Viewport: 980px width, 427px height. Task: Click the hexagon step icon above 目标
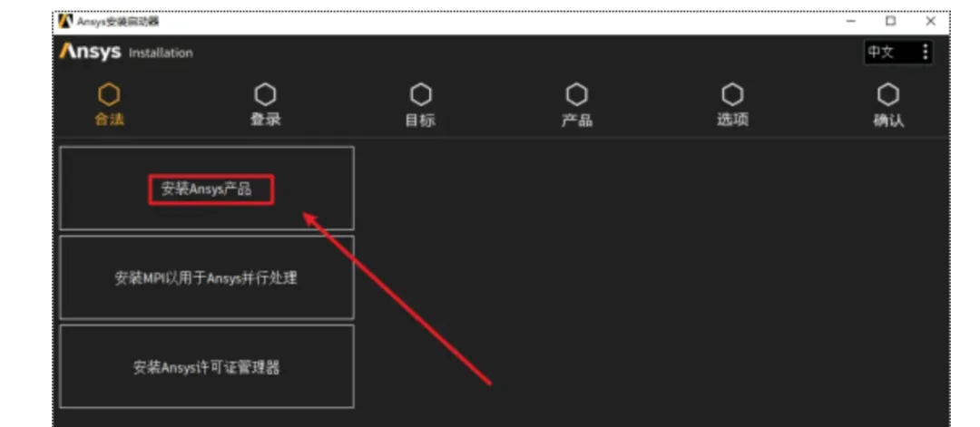(x=421, y=95)
